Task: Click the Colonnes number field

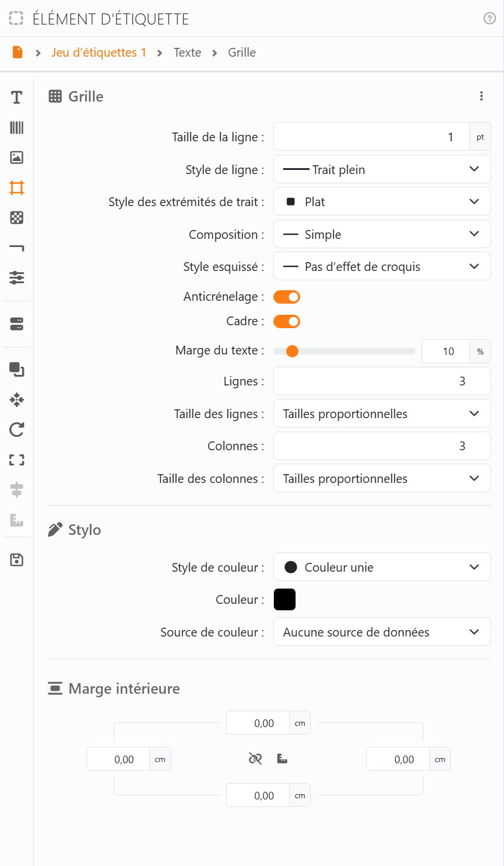Action: pyautogui.click(x=382, y=446)
